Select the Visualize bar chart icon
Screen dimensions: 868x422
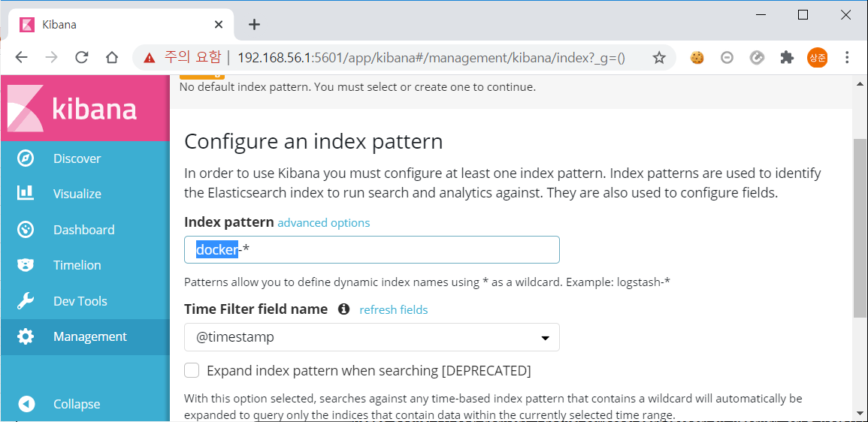(x=26, y=194)
